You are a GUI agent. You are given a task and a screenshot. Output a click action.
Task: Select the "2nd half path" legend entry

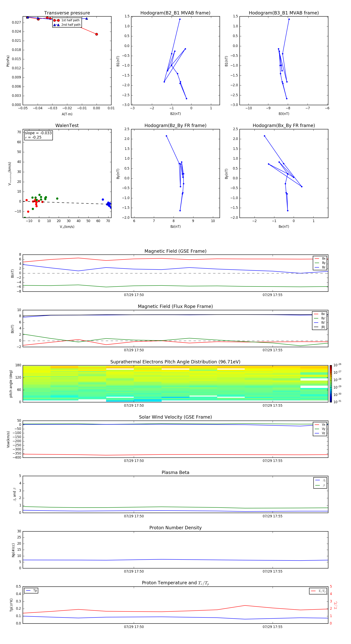tap(67, 25)
